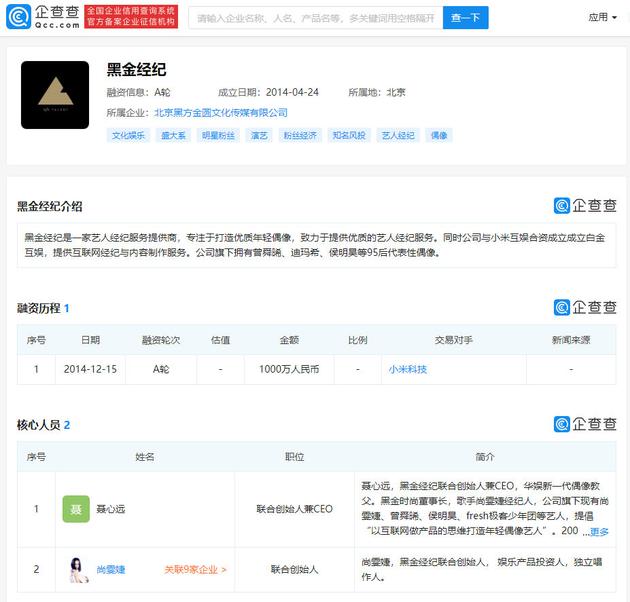This screenshot has width=630, height=602.
Task: Click the 2014-12-15 date cell
Action: click(x=90, y=369)
